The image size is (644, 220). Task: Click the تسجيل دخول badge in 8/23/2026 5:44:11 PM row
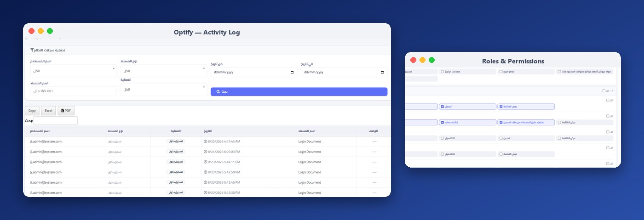pyautogui.click(x=176, y=162)
